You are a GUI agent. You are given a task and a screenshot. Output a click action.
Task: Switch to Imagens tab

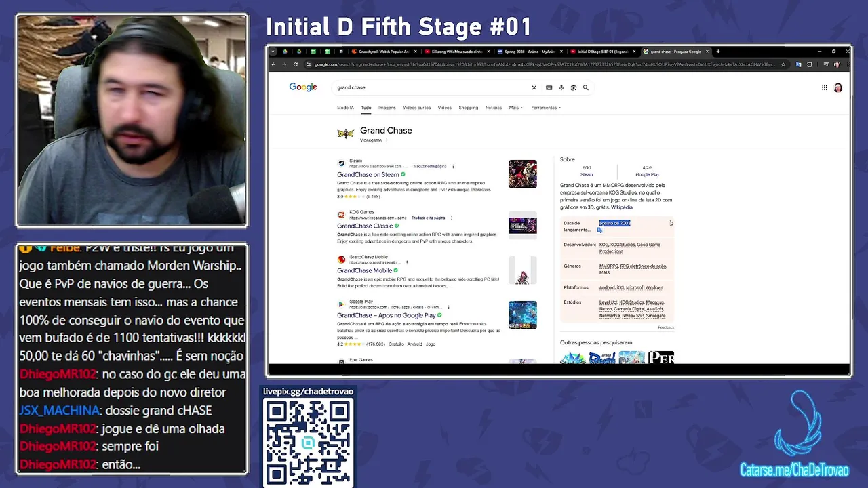pyautogui.click(x=387, y=108)
